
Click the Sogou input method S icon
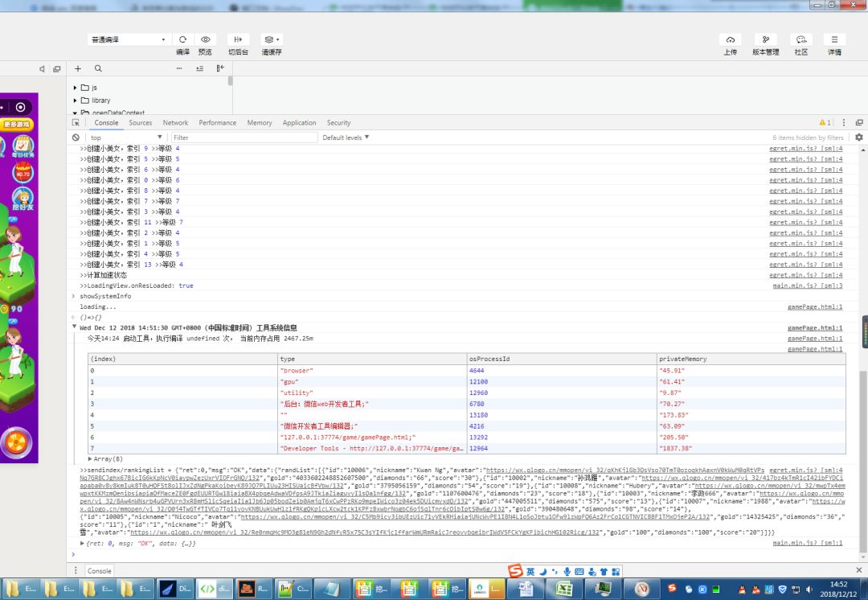coord(515,571)
